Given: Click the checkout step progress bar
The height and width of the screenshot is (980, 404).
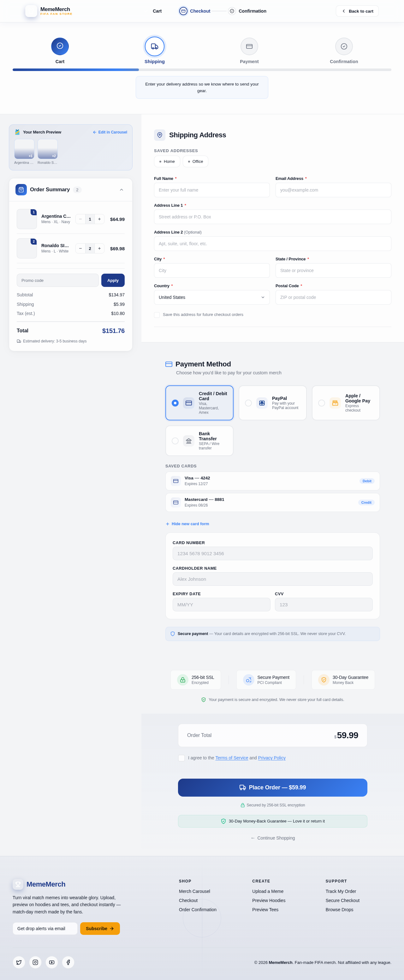Looking at the screenshot, I should tap(202, 70).
